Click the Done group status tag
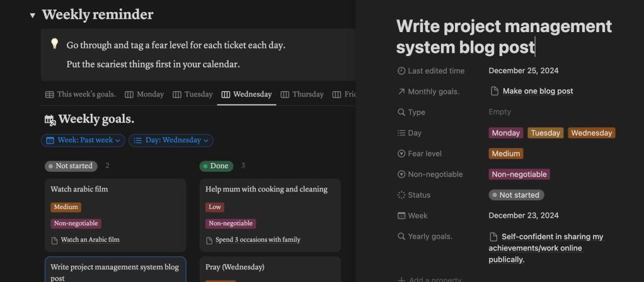 click(216, 166)
